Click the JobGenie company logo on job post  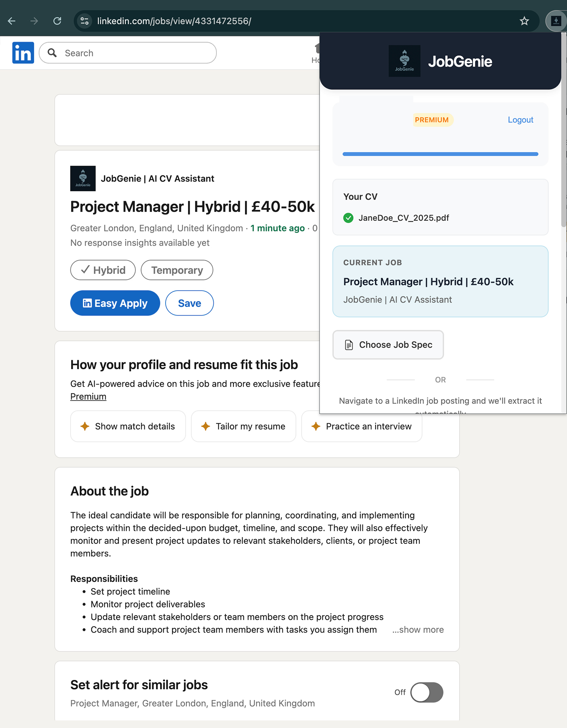tap(83, 178)
